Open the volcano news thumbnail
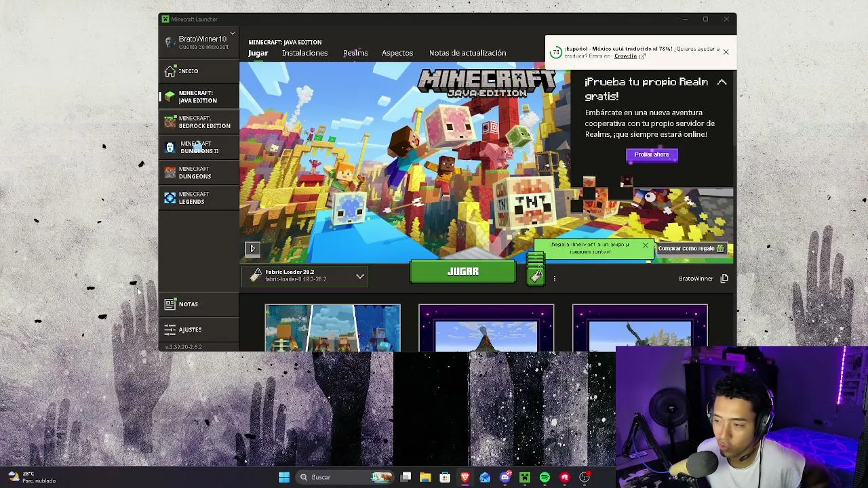This screenshot has width=868, height=488. (486, 328)
